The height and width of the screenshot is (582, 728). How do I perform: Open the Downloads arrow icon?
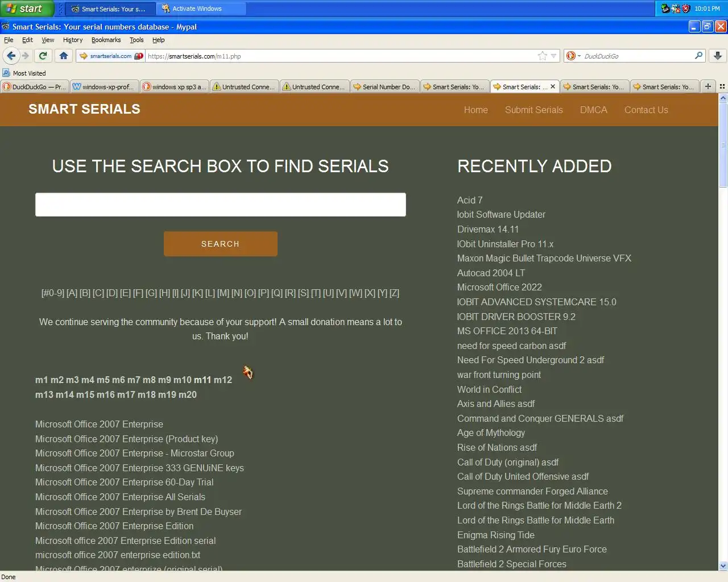point(718,56)
